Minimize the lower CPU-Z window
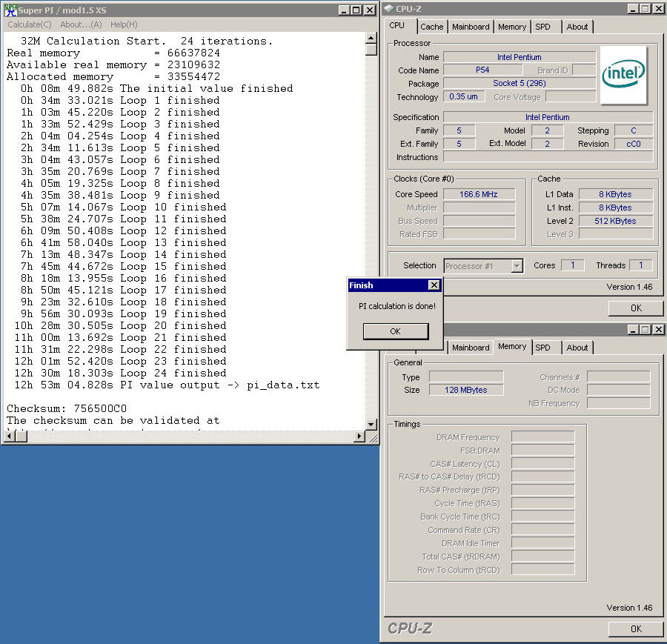This screenshot has width=667, height=644. click(x=633, y=330)
